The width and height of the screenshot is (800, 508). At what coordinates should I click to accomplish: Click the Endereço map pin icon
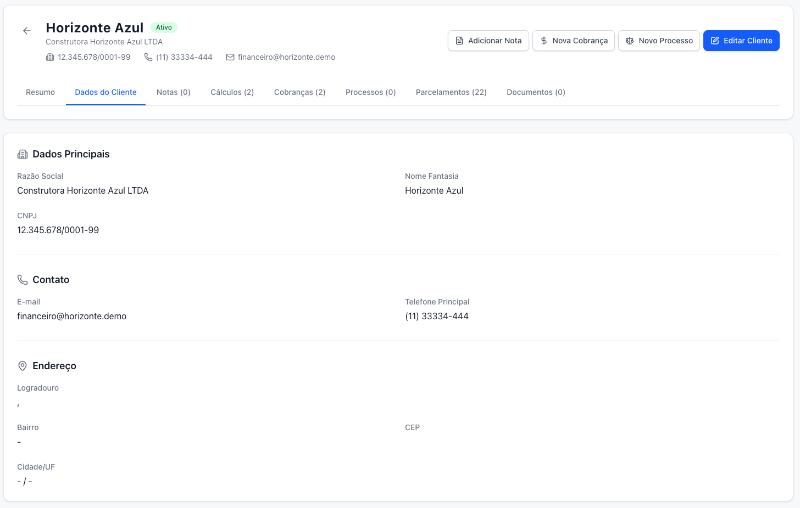(x=23, y=366)
